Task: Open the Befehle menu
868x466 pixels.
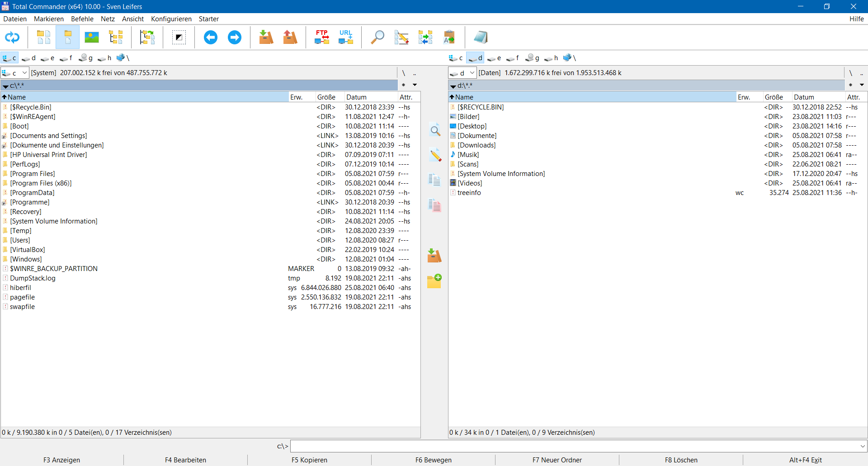Action: [x=82, y=19]
